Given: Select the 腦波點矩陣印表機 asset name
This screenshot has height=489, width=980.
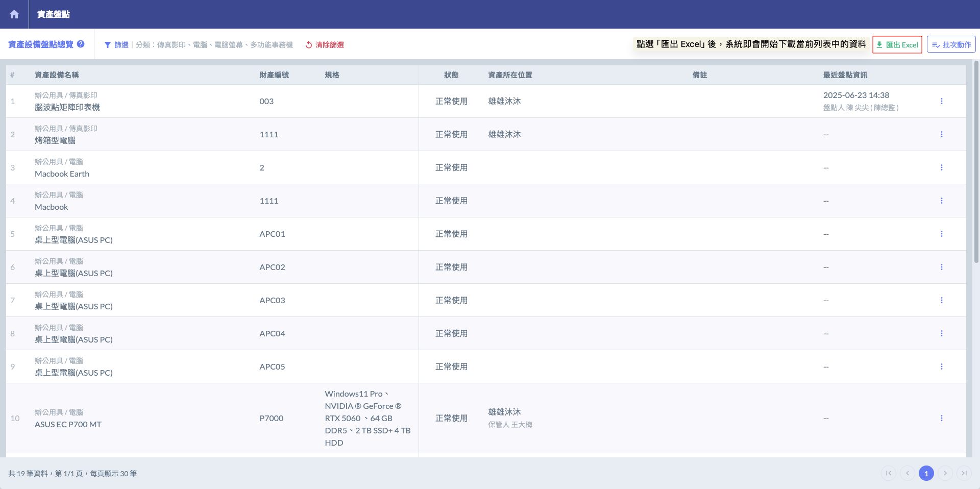Looking at the screenshot, I should point(67,107).
